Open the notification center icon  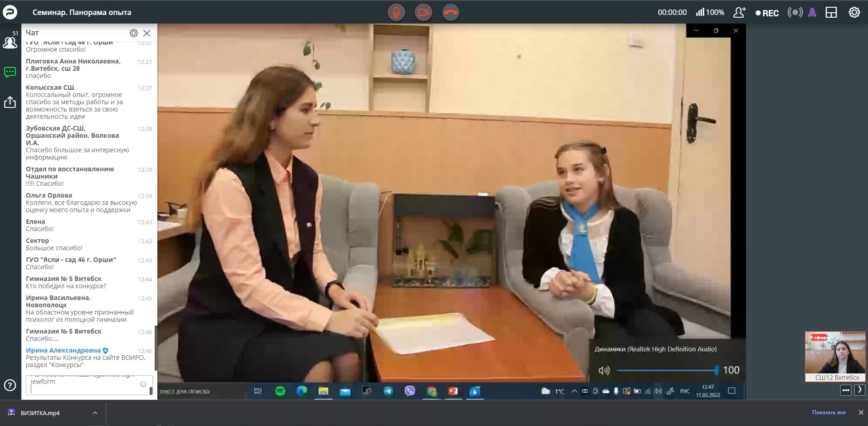pos(731,391)
